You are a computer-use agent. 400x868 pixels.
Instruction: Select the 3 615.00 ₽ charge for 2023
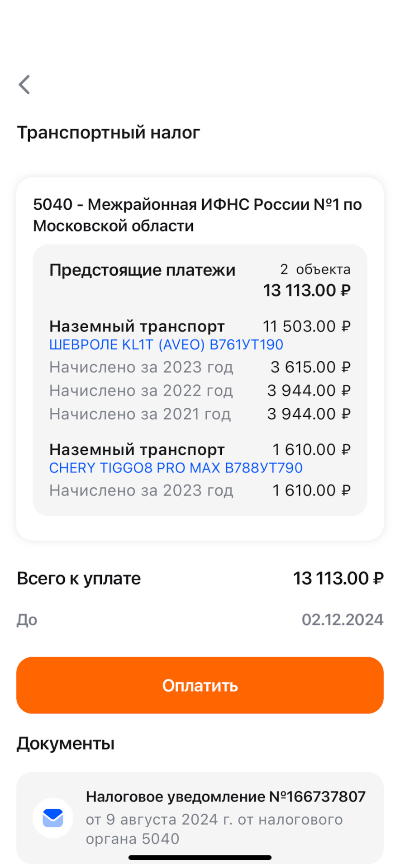pyautogui.click(x=310, y=367)
